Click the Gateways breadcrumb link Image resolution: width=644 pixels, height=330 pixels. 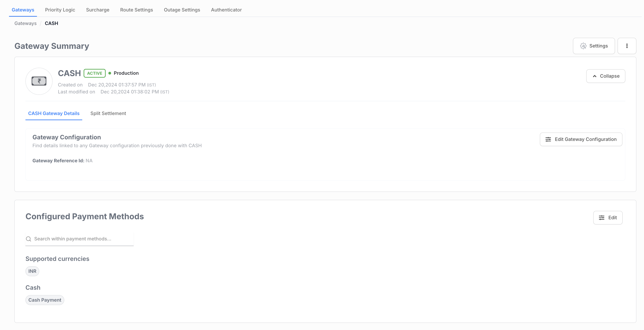25,23
